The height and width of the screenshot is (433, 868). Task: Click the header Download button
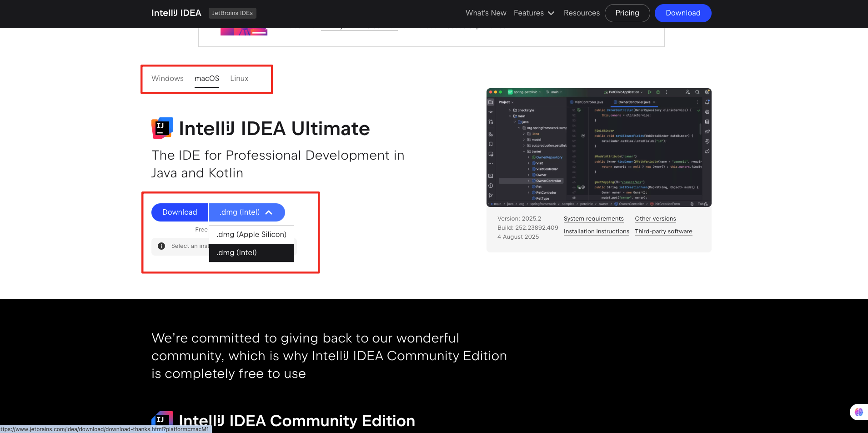tap(683, 13)
